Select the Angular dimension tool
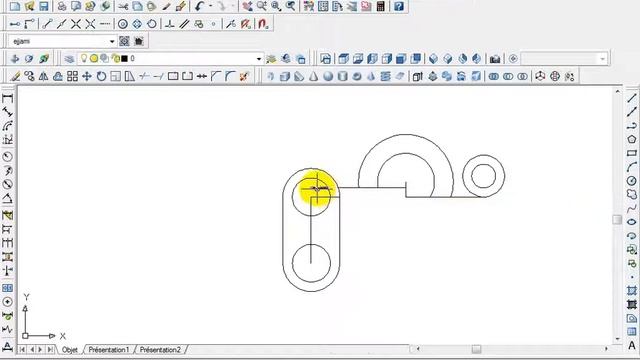The width and height of the screenshot is (640, 360). pyautogui.click(x=7, y=199)
